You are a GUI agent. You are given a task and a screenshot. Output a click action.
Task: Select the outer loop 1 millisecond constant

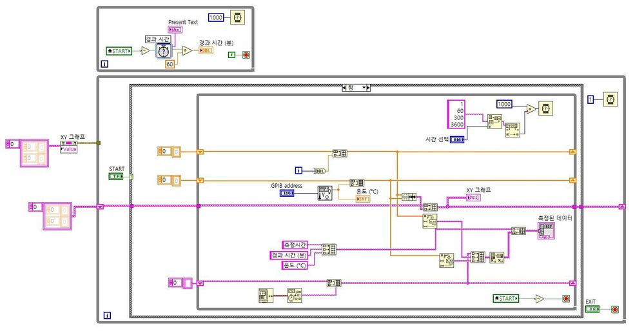coord(590,99)
